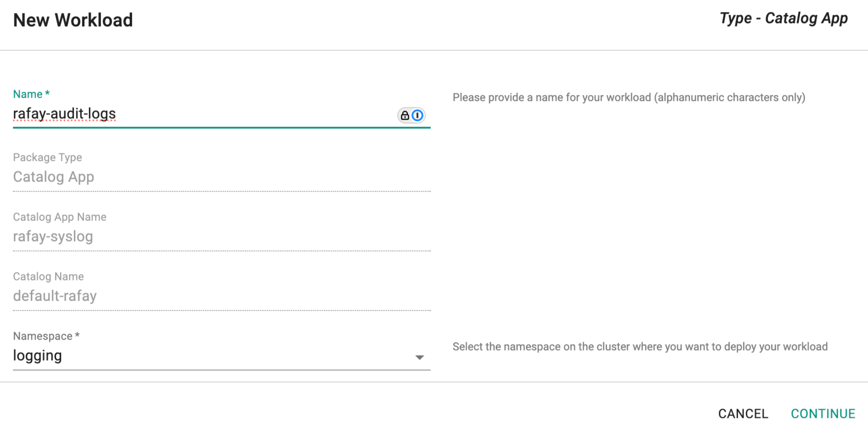
Task: Click the 'Type - Catalog App' header text
Action: (x=783, y=18)
